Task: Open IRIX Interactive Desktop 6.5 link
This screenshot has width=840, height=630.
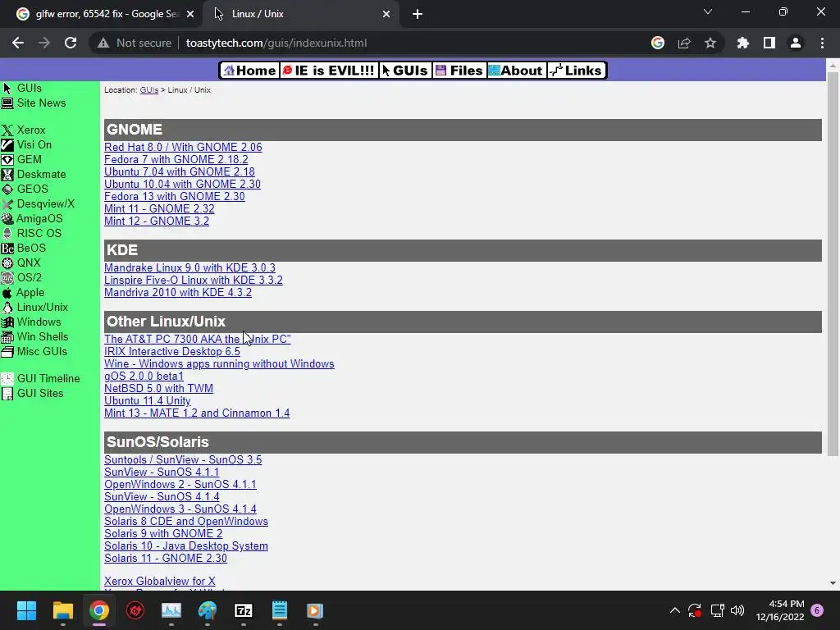Action: point(172,351)
